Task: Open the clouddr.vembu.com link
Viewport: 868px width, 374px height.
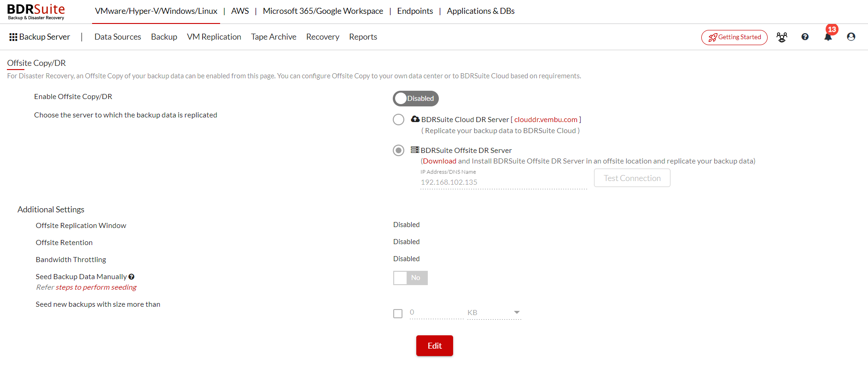Action: pos(546,120)
